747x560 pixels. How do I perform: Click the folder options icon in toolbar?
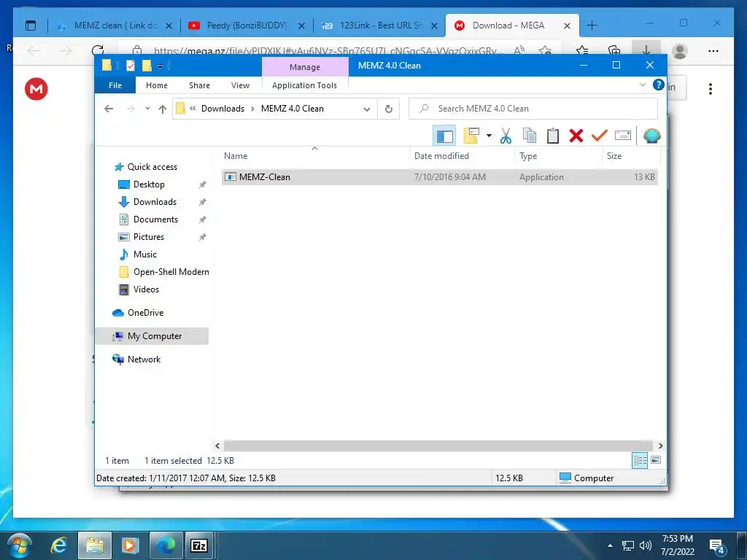click(x=471, y=136)
